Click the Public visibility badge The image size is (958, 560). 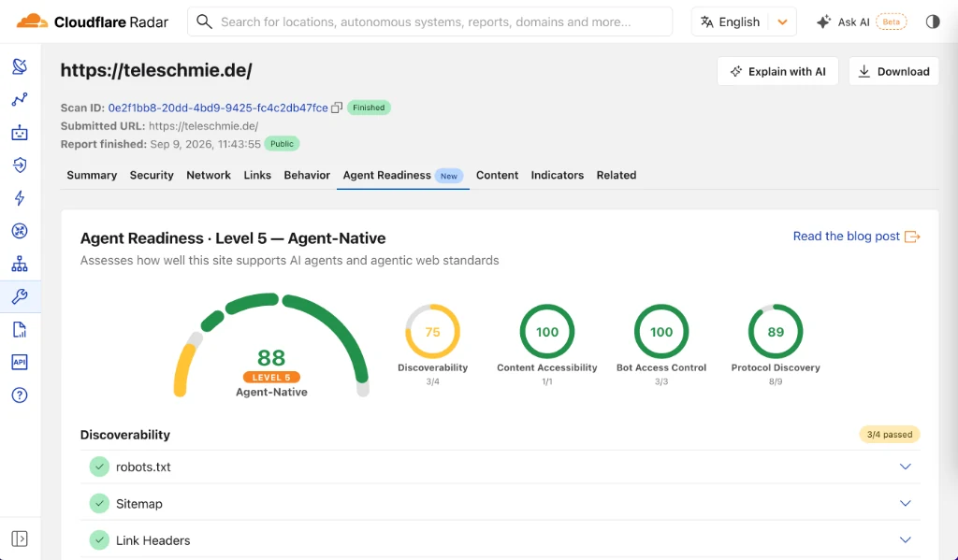click(282, 144)
